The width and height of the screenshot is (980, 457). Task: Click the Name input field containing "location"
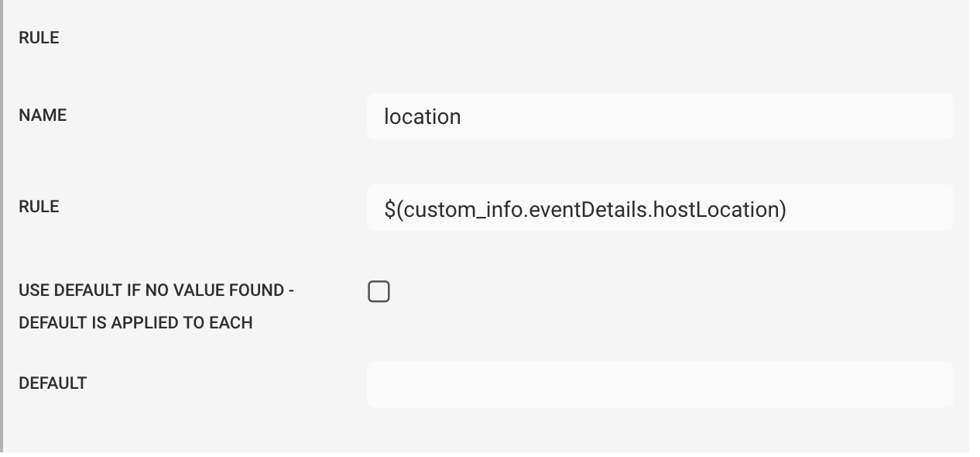660,116
